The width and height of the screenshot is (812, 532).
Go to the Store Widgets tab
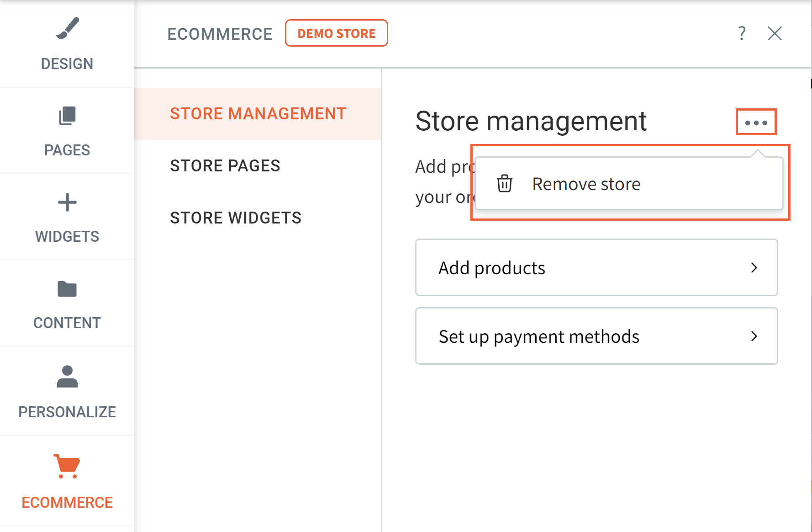(236, 218)
